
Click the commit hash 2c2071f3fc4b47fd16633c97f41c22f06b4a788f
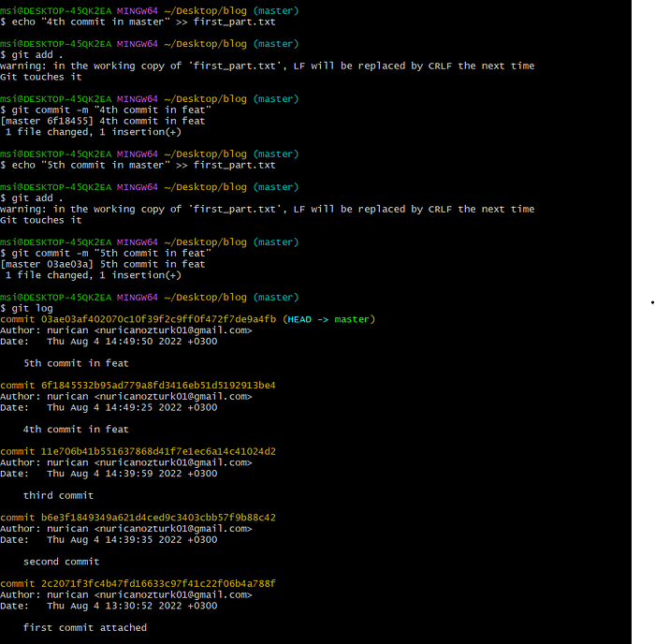tap(158, 583)
